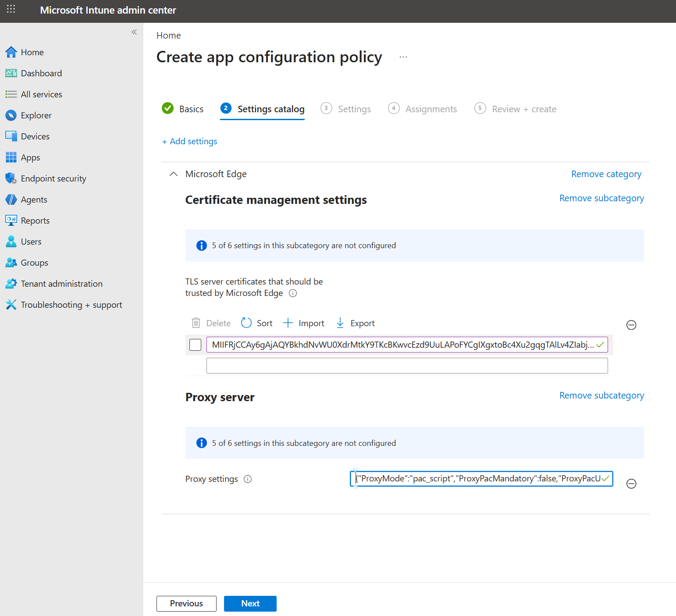676x616 pixels.
Task: Open the more options ellipsis beside page title
Action: (x=403, y=57)
